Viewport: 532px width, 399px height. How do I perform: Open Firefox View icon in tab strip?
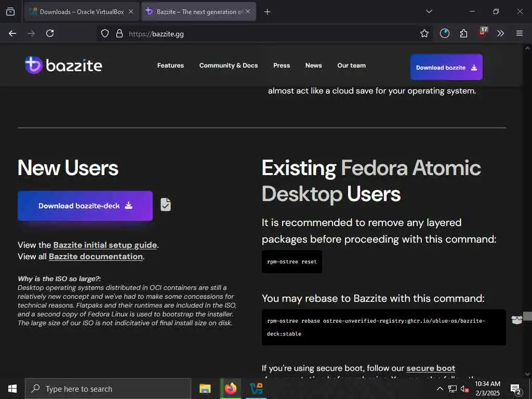pos(10,11)
